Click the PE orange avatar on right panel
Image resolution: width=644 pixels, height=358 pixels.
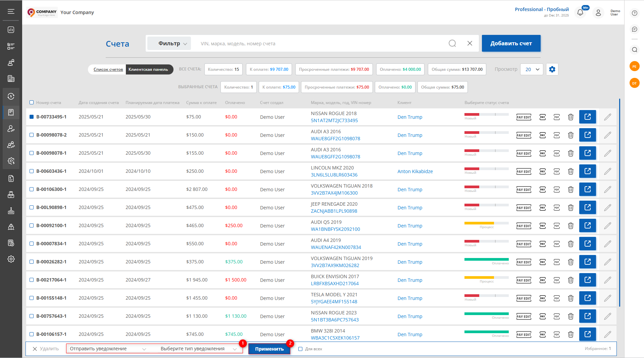point(634,66)
